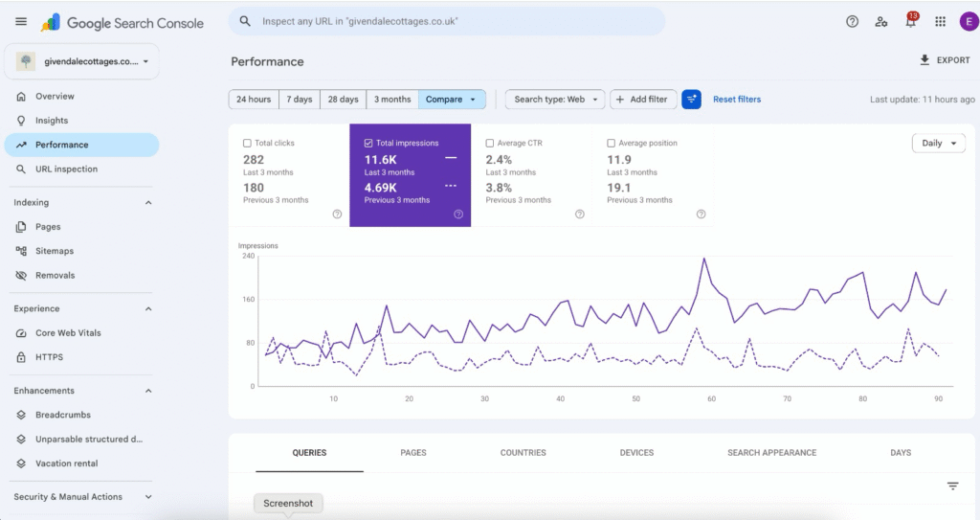Toggle the Average CTR checkbox
This screenshot has height=520, width=980.
click(x=489, y=144)
